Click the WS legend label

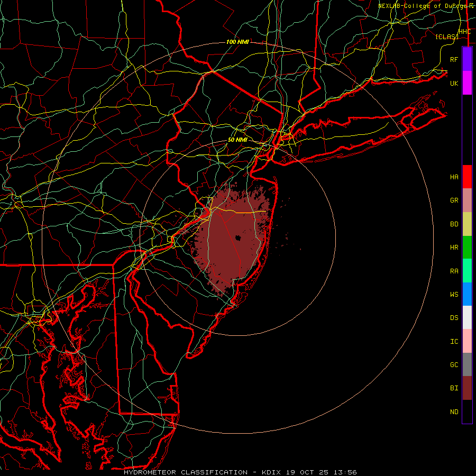454,295
